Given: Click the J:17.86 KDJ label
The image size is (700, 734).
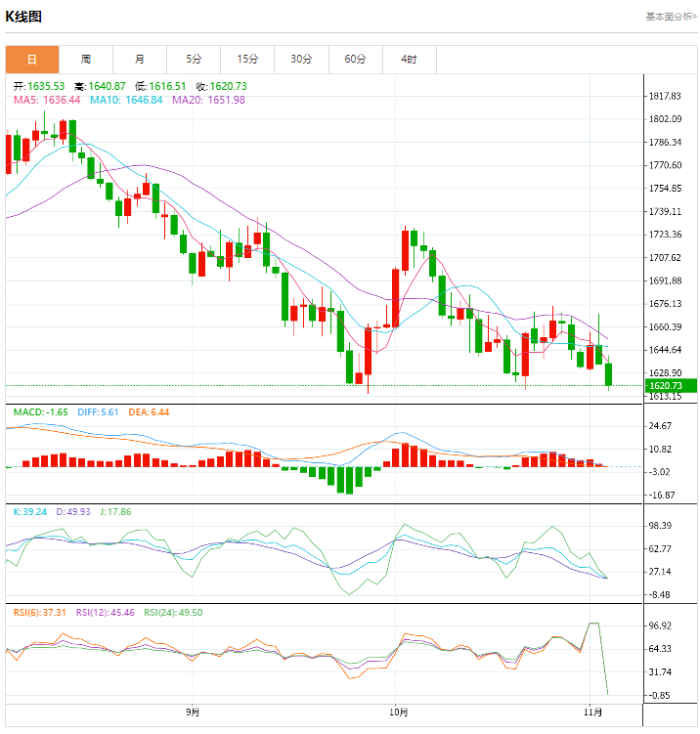Looking at the screenshot, I should 115,512.
